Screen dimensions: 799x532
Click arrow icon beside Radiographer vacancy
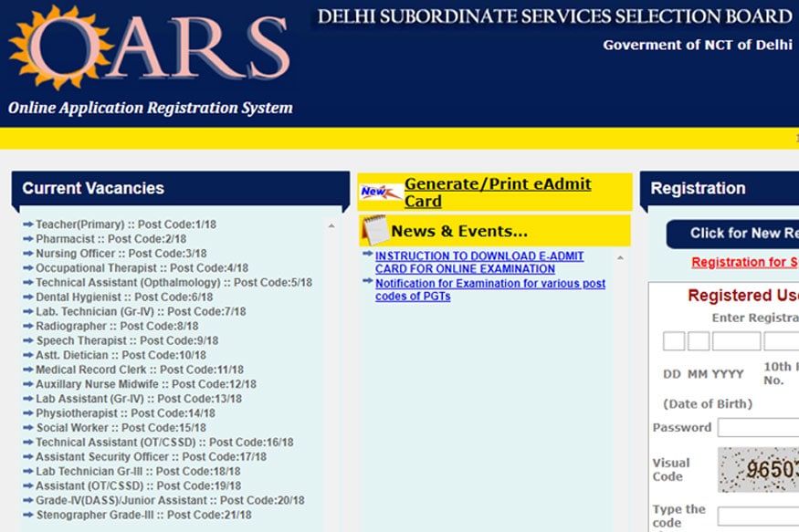pyautogui.click(x=28, y=326)
